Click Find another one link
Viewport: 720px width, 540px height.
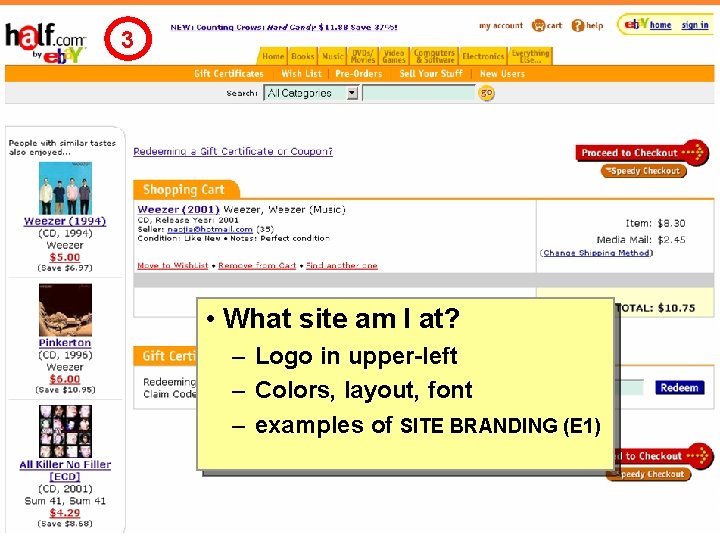click(x=342, y=265)
